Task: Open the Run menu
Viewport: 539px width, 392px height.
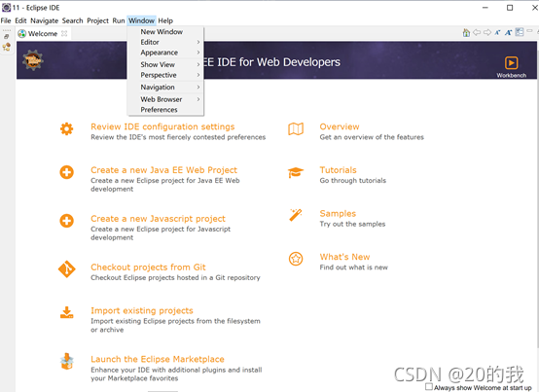Action: (x=119, y=20)
